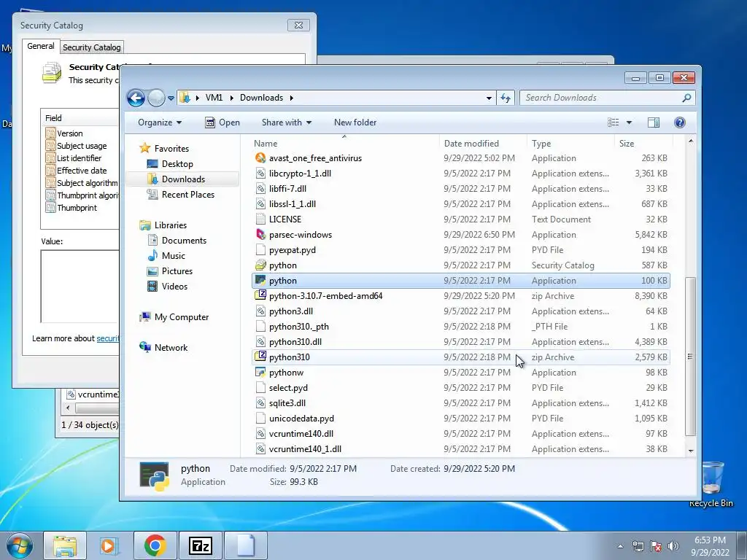The image size is (747, 560).
Task: Select the libffi-7.dll file
Action: [x=287, y=189]
